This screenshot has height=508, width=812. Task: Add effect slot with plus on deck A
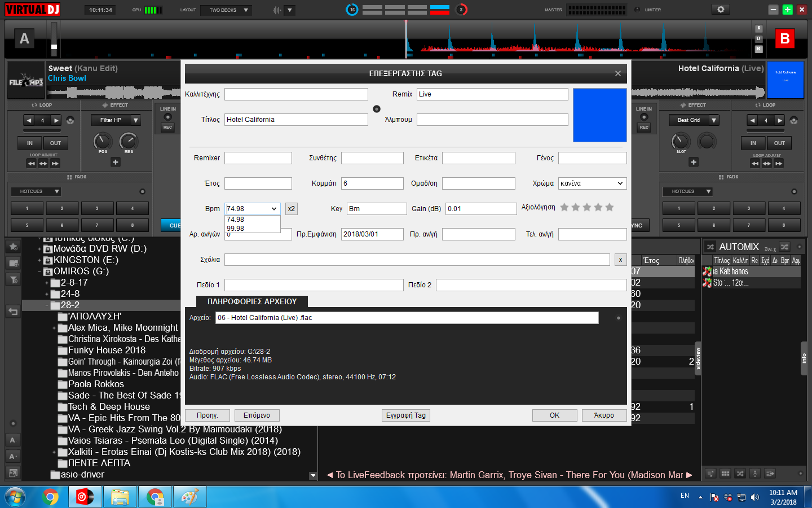click(115, 162)
